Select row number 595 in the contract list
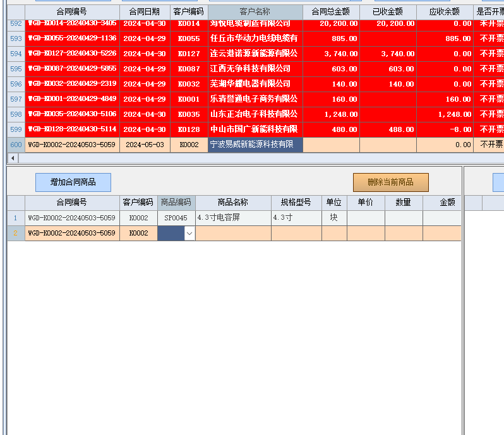This screenshot has height=435, width=504. 16,69
